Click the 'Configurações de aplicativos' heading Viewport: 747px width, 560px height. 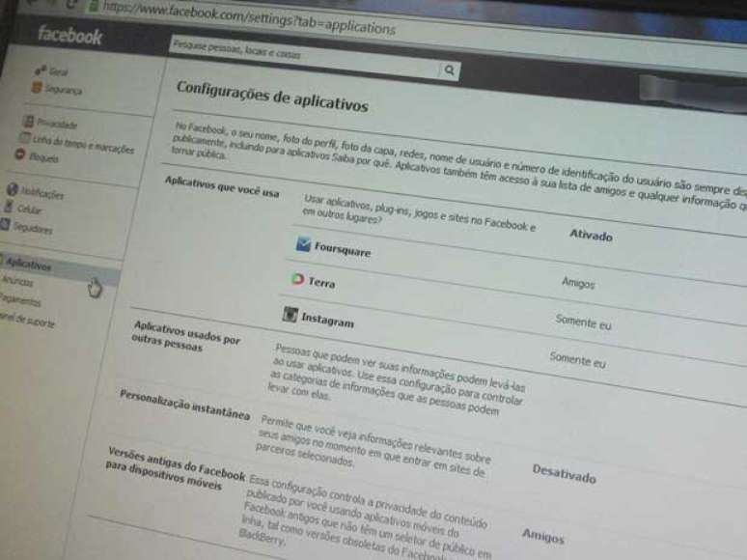[x=272, y=97]
